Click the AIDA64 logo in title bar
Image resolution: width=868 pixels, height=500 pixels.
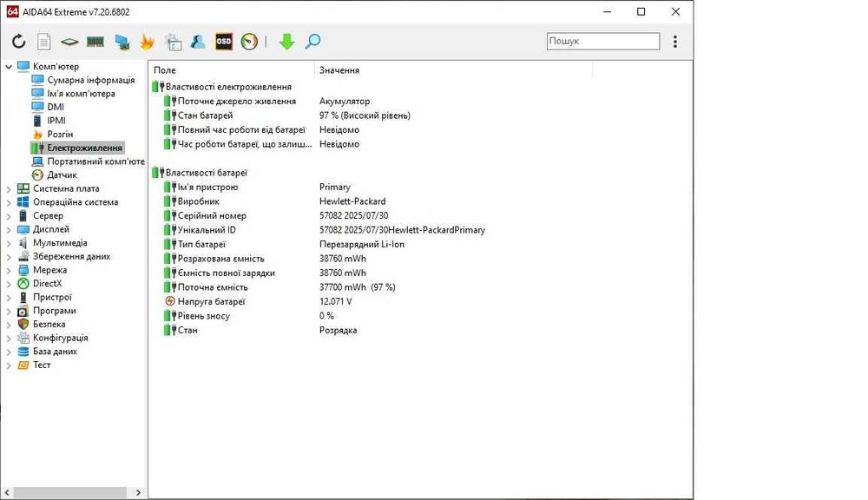13,11
